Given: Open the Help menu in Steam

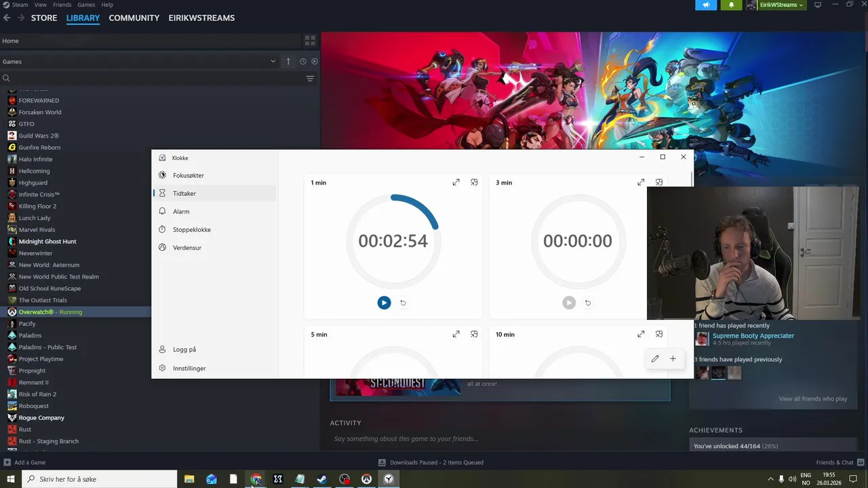Looking at the screenshot, I should (x=107, y=5).
